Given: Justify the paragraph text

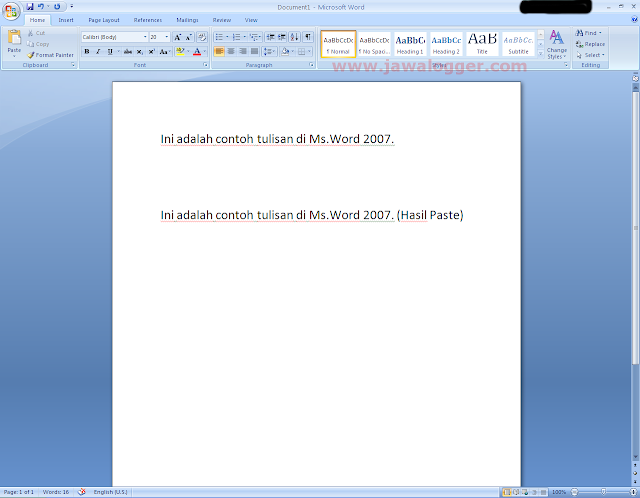Looking at the screenshot, I should point(255,51).
